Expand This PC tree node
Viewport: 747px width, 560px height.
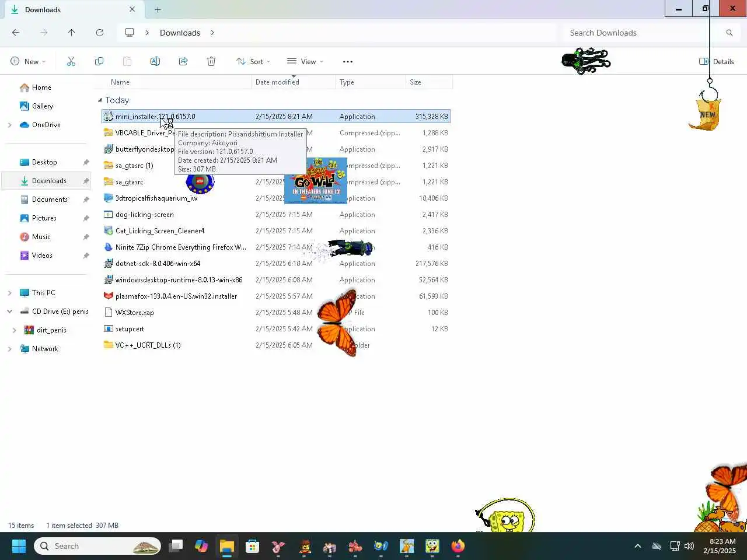tap(9, 293)
